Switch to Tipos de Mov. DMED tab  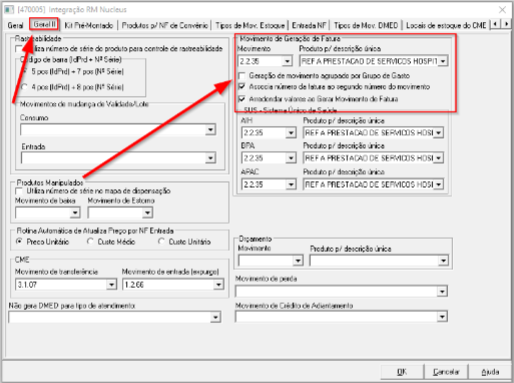(366, 25)
